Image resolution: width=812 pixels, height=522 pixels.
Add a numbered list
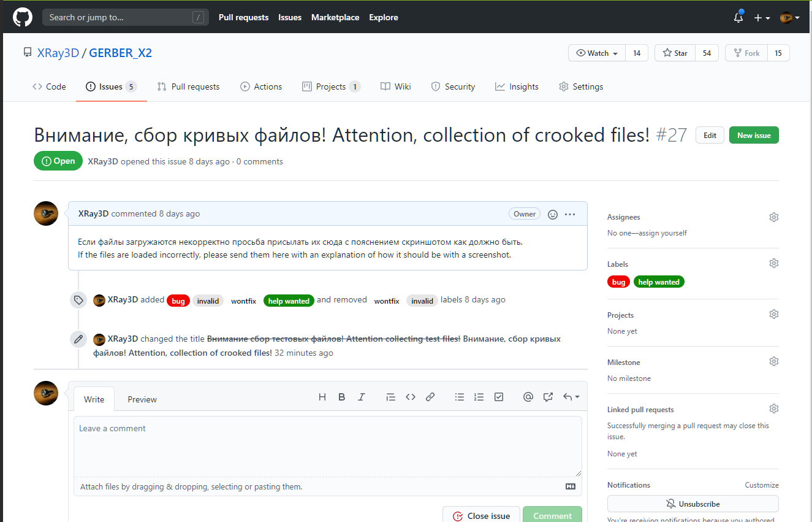(x=479, y=397)
